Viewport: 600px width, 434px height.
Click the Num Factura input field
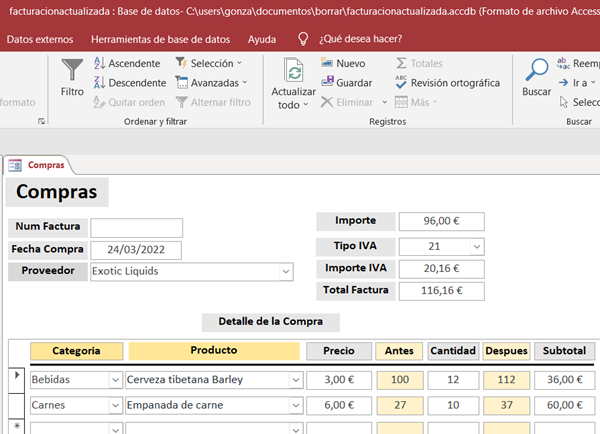(137, 228)
